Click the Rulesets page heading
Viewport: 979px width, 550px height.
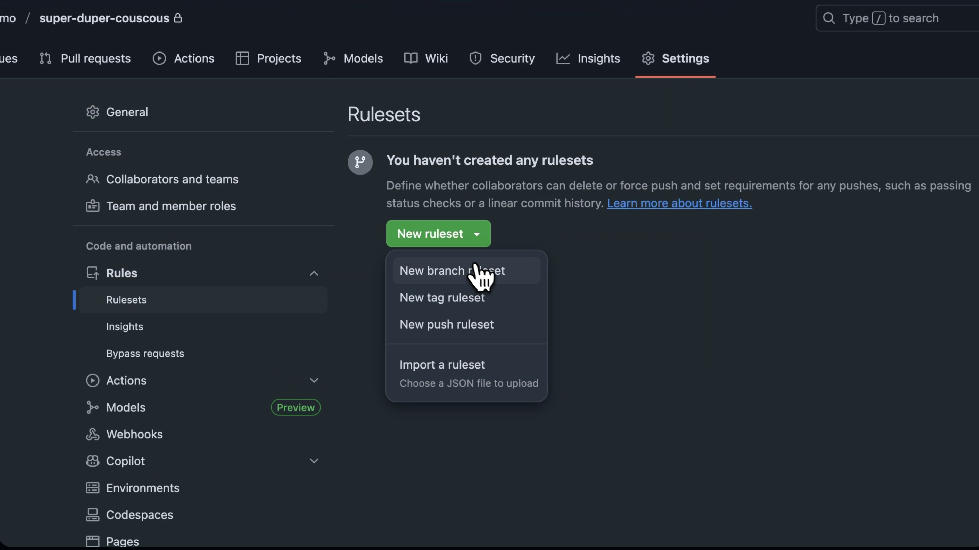(x=384, y=114)
